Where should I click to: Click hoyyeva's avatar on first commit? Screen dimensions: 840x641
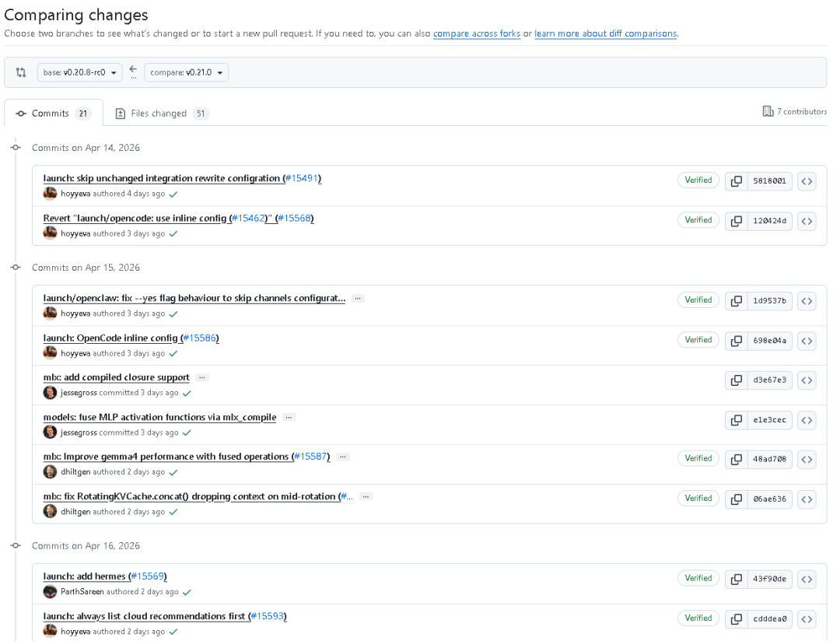(50, 194)
